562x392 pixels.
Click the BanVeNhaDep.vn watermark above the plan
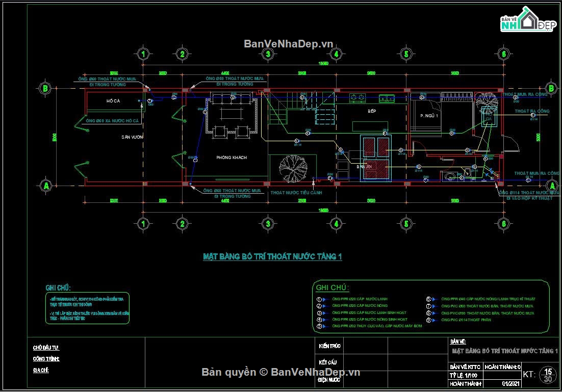289,44
